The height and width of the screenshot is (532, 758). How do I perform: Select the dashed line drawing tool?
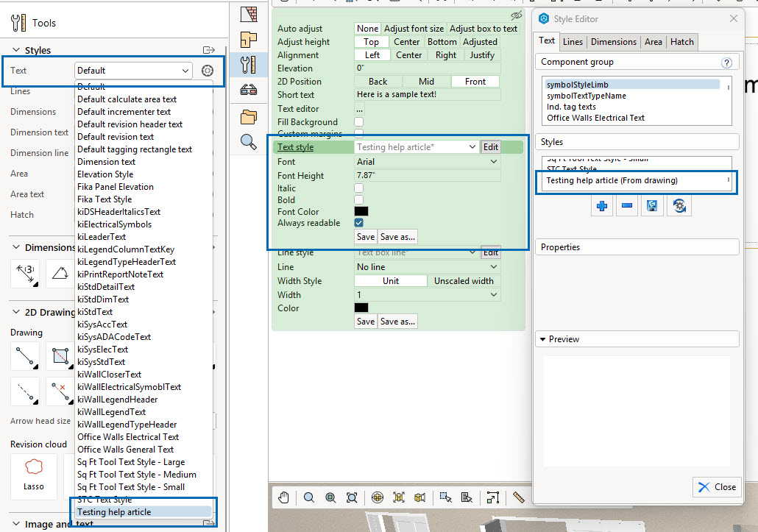coord(25,392)
